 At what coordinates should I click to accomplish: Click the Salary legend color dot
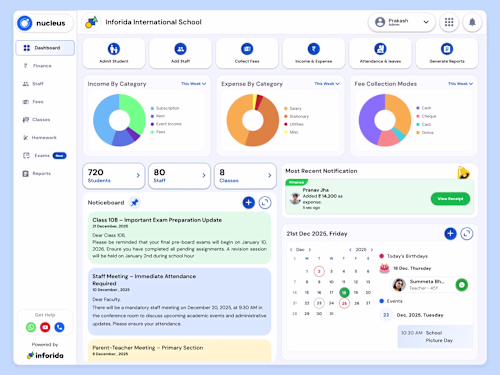pos(286,108)
